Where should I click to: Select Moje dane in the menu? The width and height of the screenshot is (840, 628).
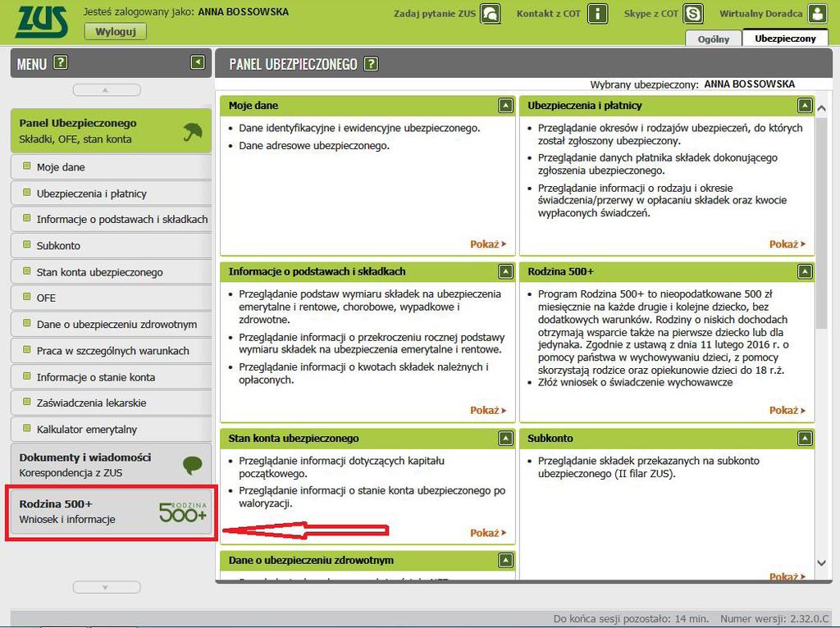pyautogui.click(x=111, y=167)
